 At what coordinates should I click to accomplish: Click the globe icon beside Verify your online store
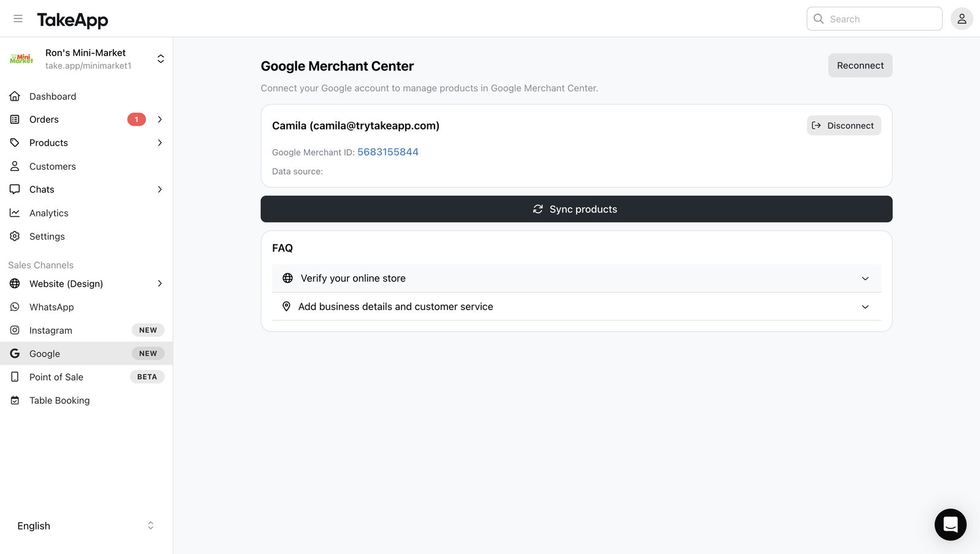coord(287,278)
